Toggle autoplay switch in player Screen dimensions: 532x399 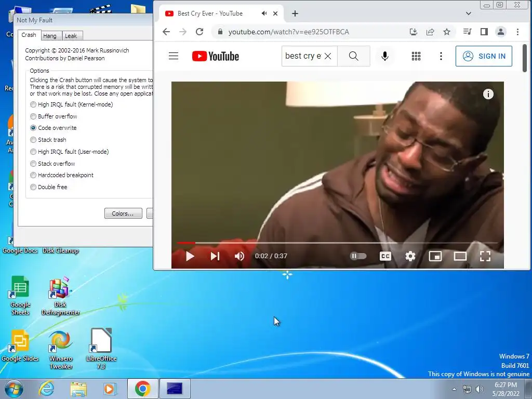pos(358,256)
